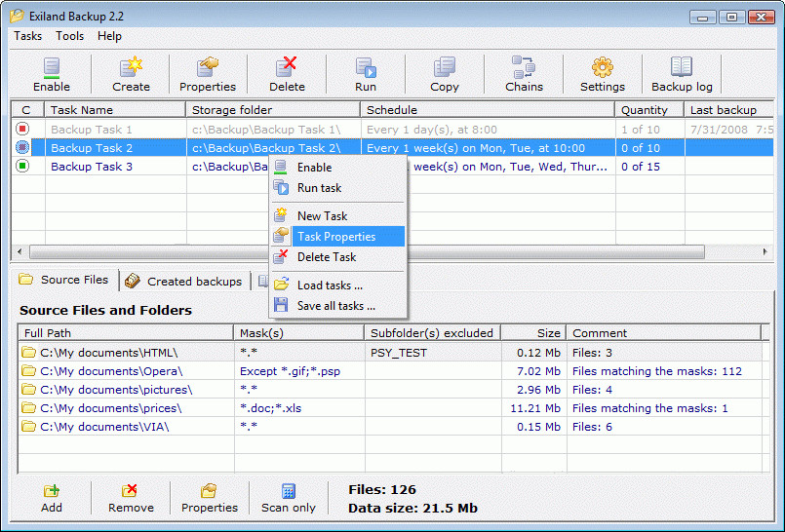The height and width of the screenshot is (532, 785).
Task: Select the Backup Task 3 row name
Action: point(91,167)
